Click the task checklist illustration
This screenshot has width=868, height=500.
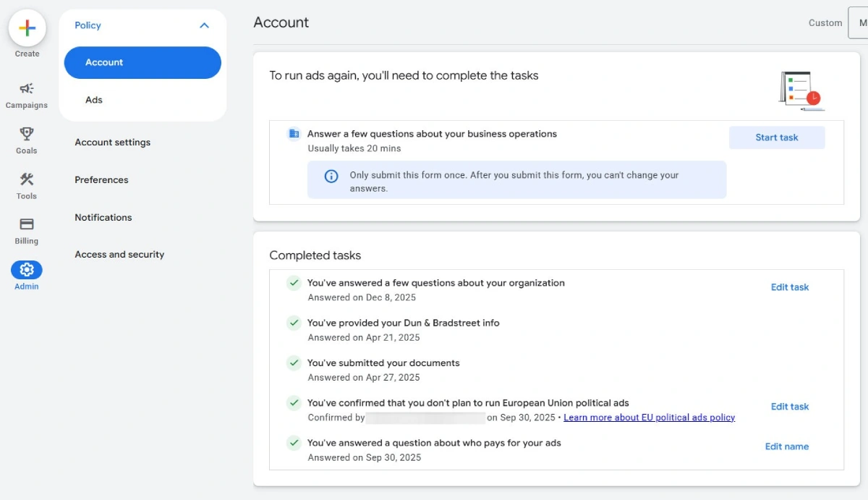pos(801,90)
